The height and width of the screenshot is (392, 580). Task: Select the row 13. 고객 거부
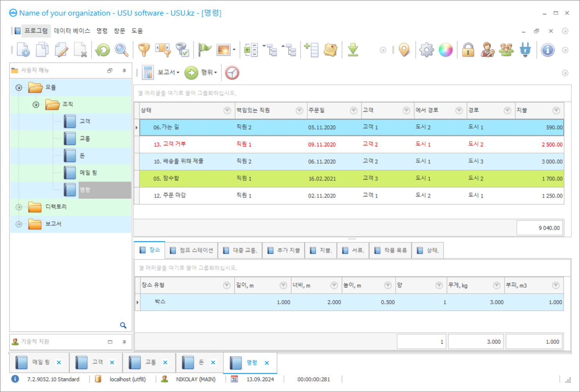[352, 144]
